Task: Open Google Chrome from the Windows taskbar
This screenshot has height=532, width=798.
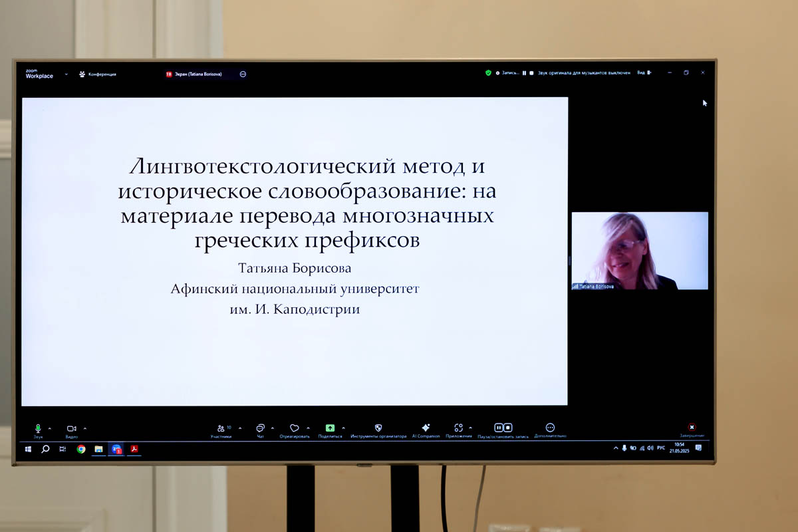Action: (81, 449)
